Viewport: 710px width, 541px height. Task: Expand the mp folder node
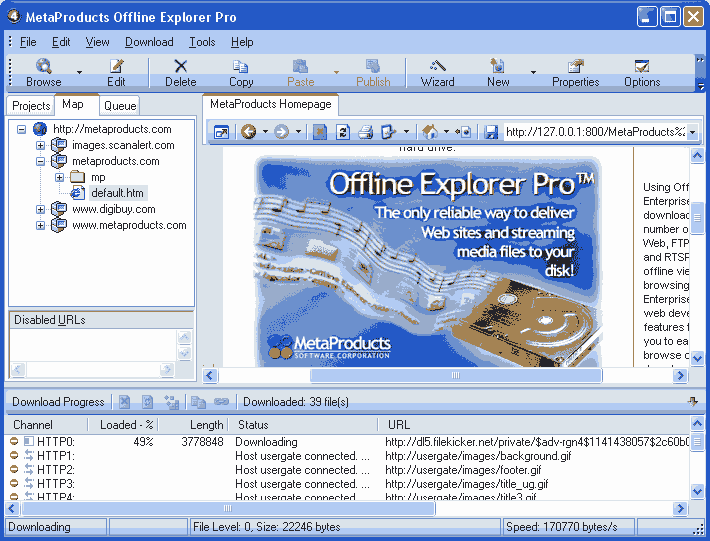[59, 177]
